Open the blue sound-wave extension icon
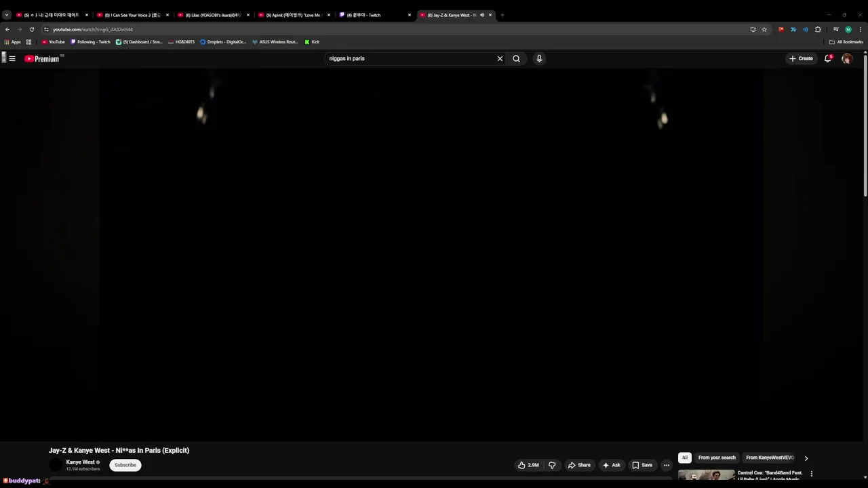 806,29
